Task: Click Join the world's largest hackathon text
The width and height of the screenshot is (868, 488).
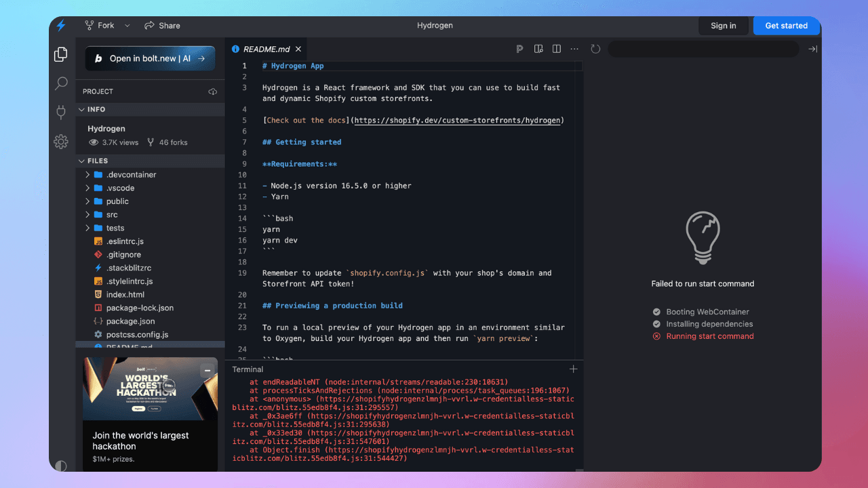Action: point(140,441)
